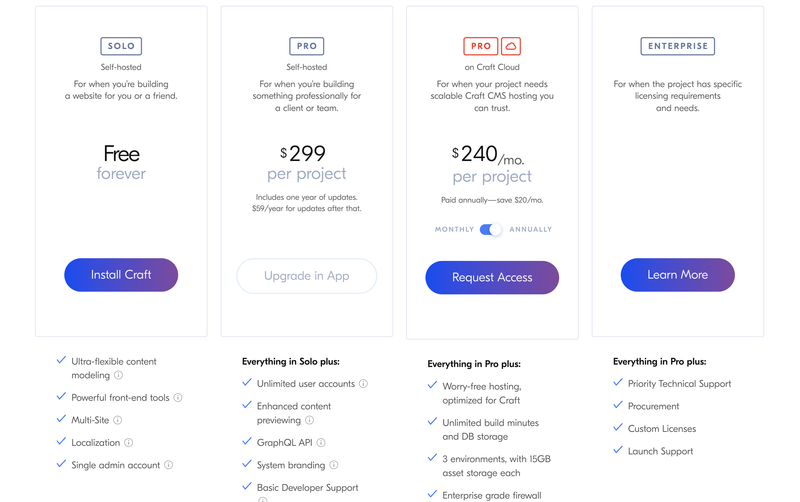Viewport: 800px width, 502px height.
Task: Click the ENTERPRISE plan badge
Action: [x=678, y=46]
